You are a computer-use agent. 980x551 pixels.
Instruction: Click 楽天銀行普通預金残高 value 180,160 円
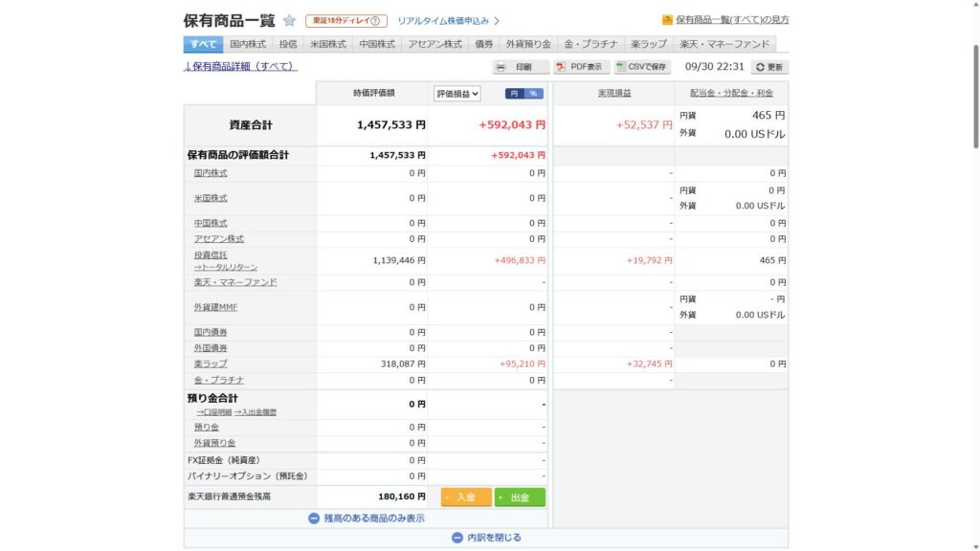[402, 496]
